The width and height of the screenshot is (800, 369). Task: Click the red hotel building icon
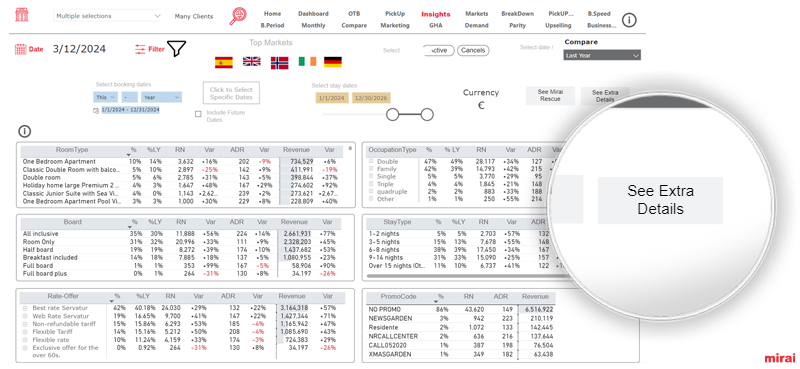pyautogui.click(x=22, y=15)
